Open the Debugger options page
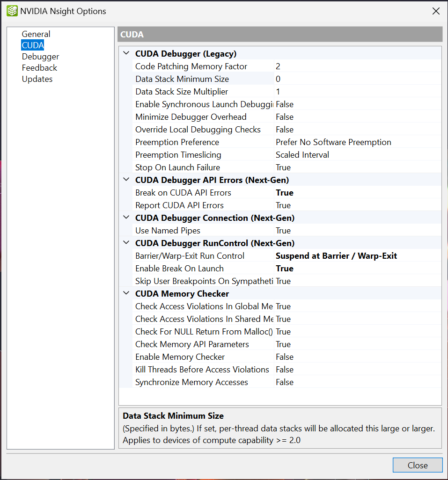Screen dimensions: 448x480 40,57
